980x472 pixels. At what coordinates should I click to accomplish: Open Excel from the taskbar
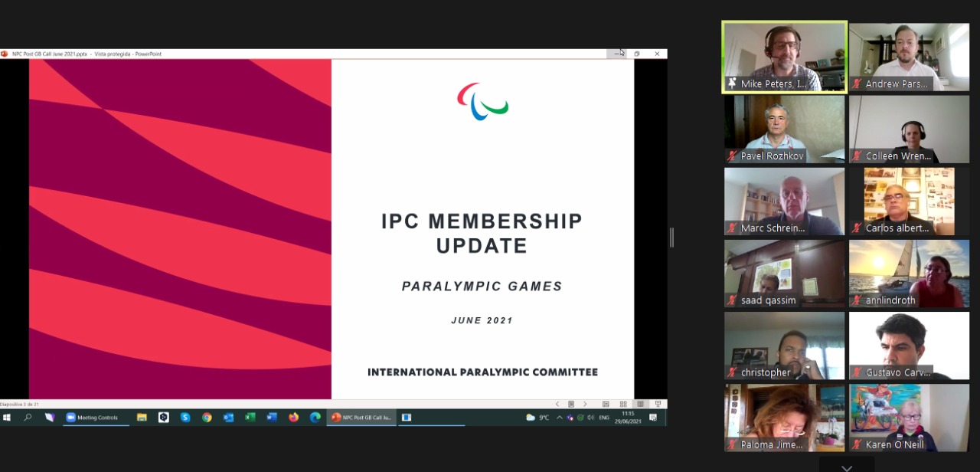tap(250, 418)
